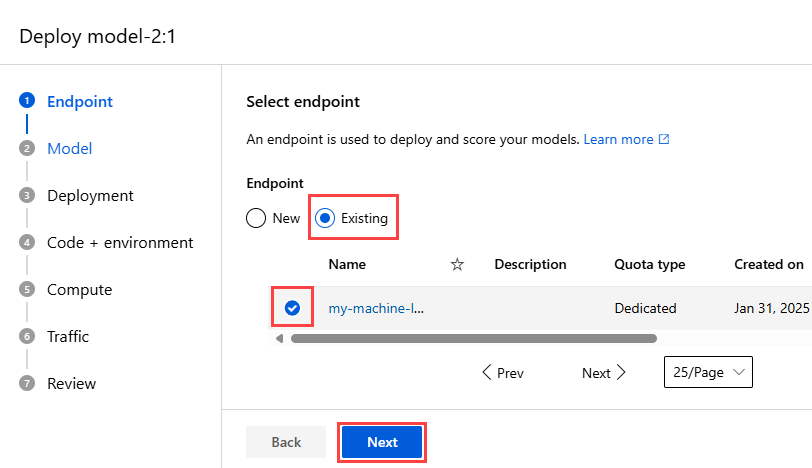The width and height of the screenshot is (812, 468).
Task: Click the step 5 Compute number icon
Action: coord(27,289)
